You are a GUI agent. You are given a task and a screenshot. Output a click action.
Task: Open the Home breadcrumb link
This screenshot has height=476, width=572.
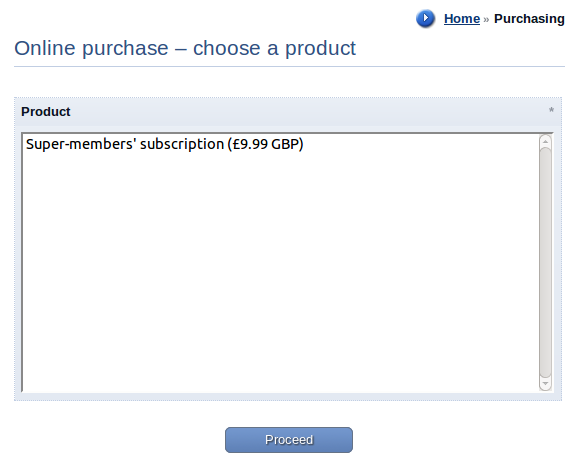[x=461, y=19]
